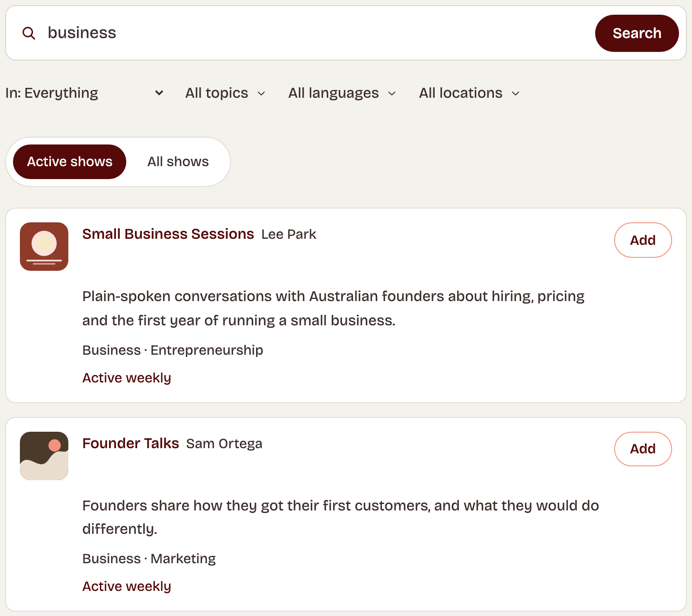Click the magnifier icon in search bar

(x=29, y=33)
